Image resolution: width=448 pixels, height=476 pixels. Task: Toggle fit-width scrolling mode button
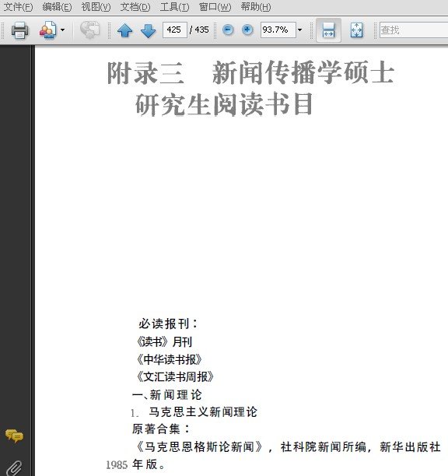(328, 30)
